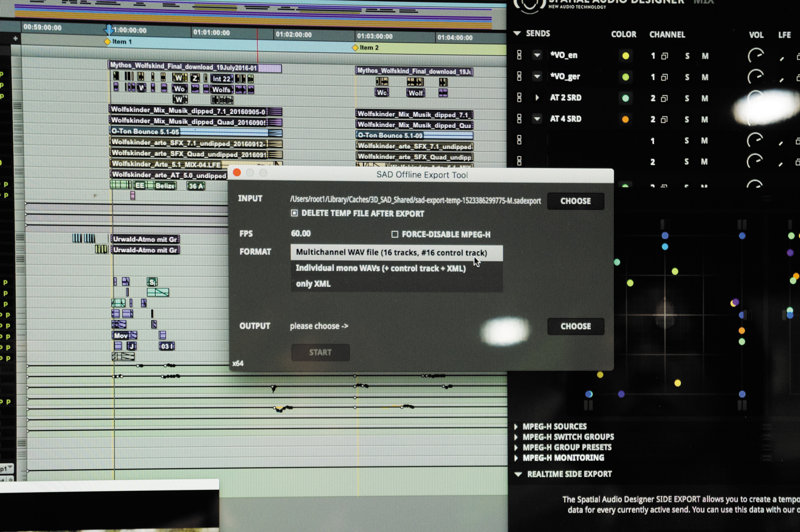Solo the *VO_en send
Screen dimensions: 800x532
click(687, 56)
